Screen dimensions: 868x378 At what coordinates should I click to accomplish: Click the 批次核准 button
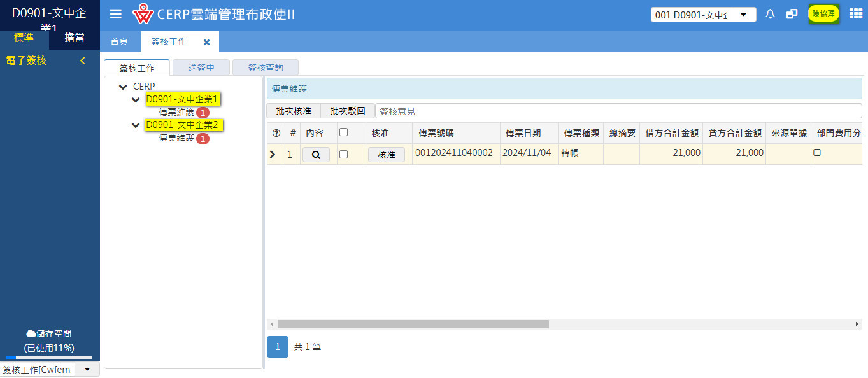[294, 111]
